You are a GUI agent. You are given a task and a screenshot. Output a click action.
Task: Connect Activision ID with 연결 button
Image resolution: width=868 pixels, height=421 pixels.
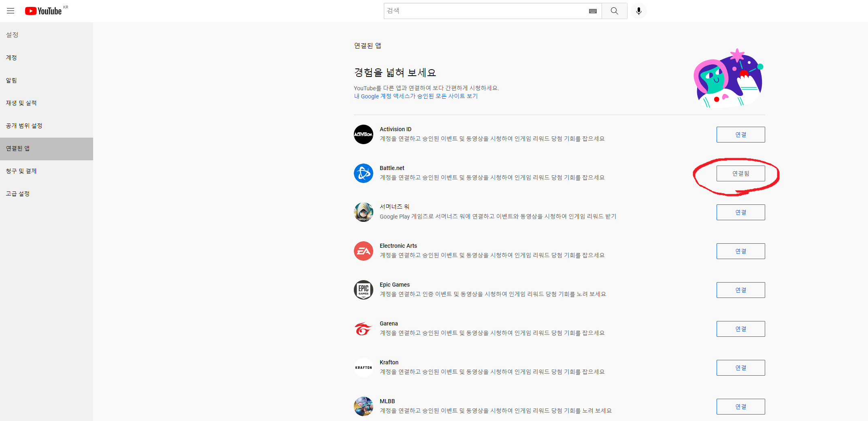click(x=740, y=134)
